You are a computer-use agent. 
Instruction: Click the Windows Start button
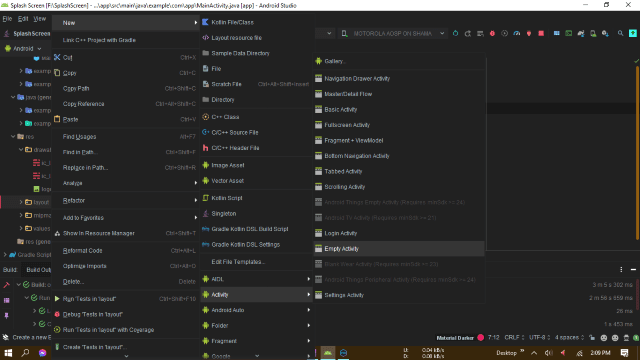pos(8,353)
